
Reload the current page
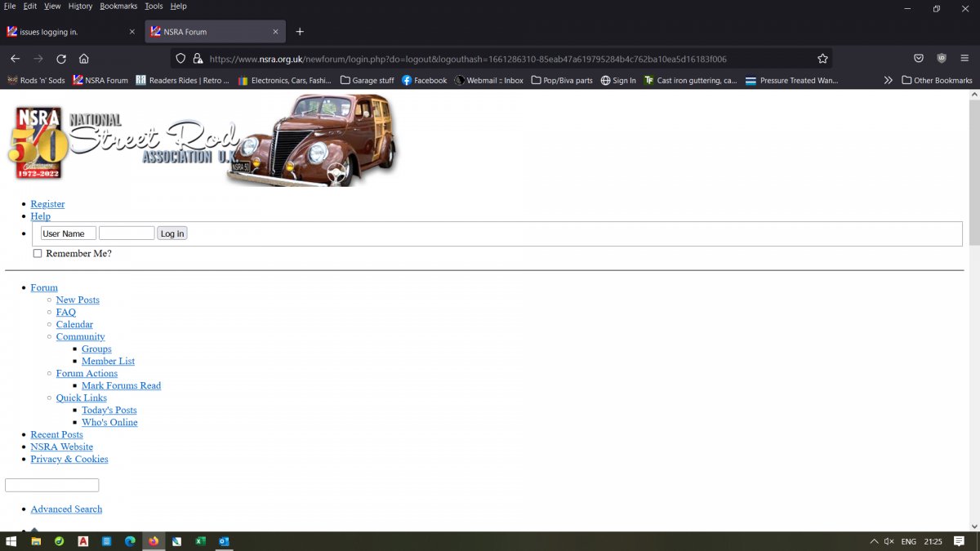(60, 59)
